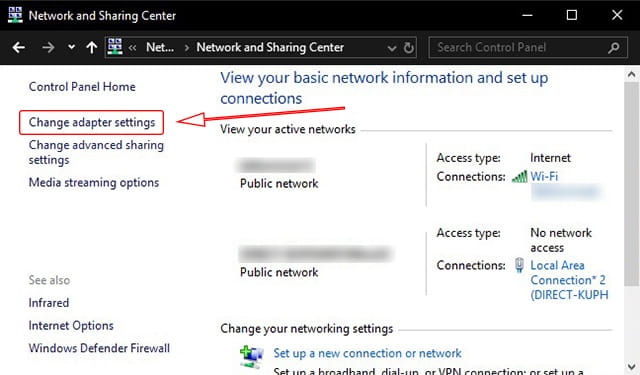The image size is (640, 375).
Task: Click the Wi-Fi connection link
Action: click(544, 176)
